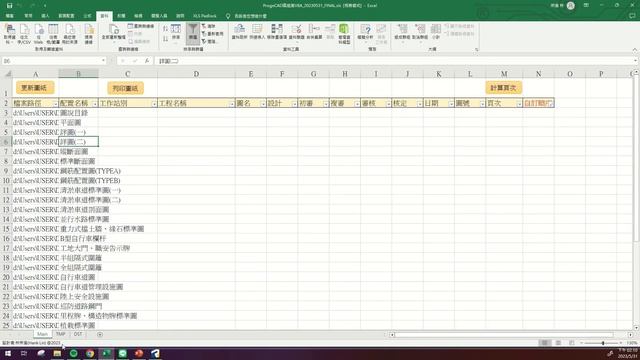Select the DST sheet tab

78,334
